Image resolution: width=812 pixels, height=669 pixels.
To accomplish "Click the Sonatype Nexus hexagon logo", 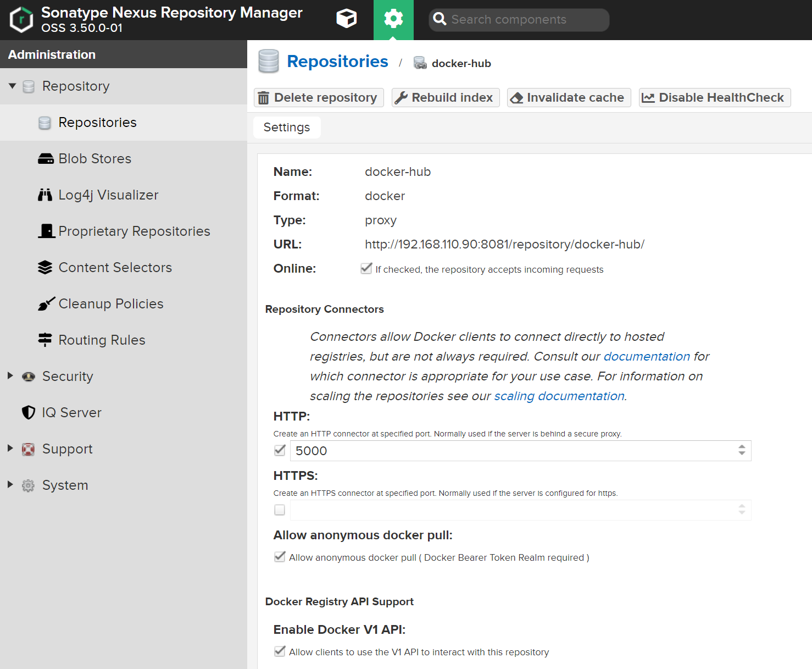I will coord(21,20).
